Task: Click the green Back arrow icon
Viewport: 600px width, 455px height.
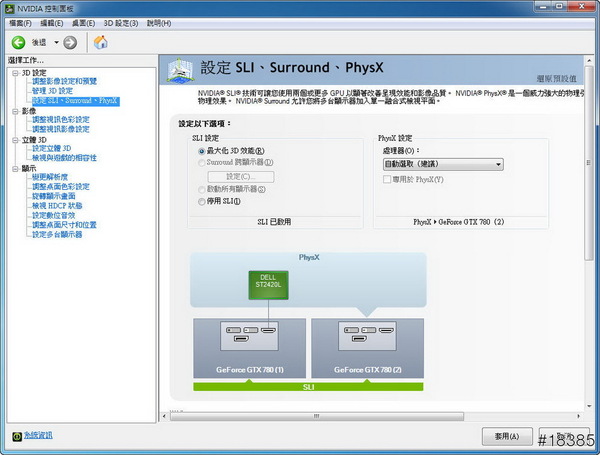Action: [x=18, y=42]
